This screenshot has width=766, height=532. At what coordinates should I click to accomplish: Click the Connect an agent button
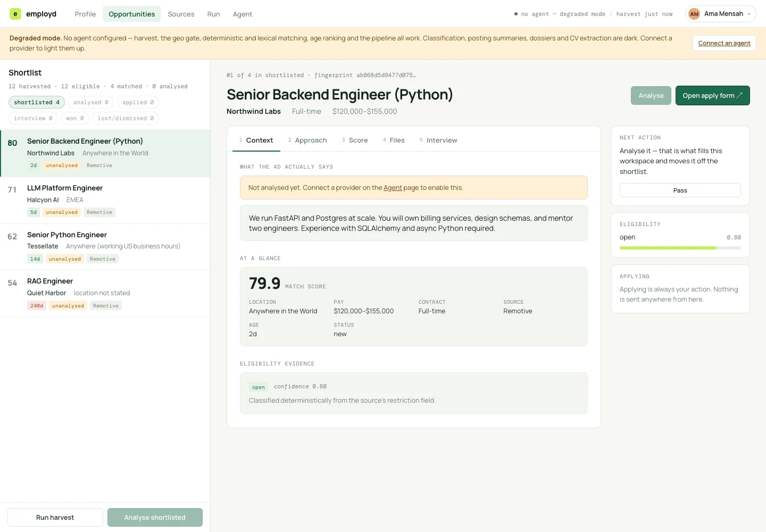pos(724,43)
